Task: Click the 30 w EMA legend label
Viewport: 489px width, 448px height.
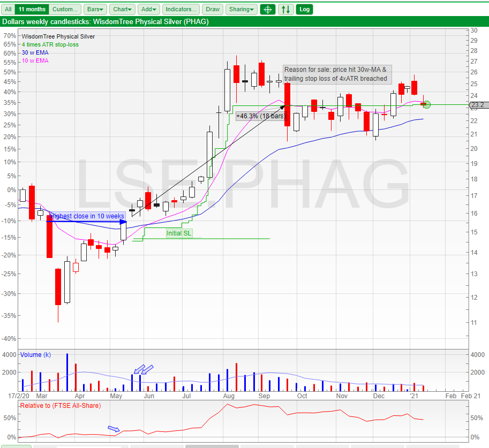Action: (x=35, y=52)
